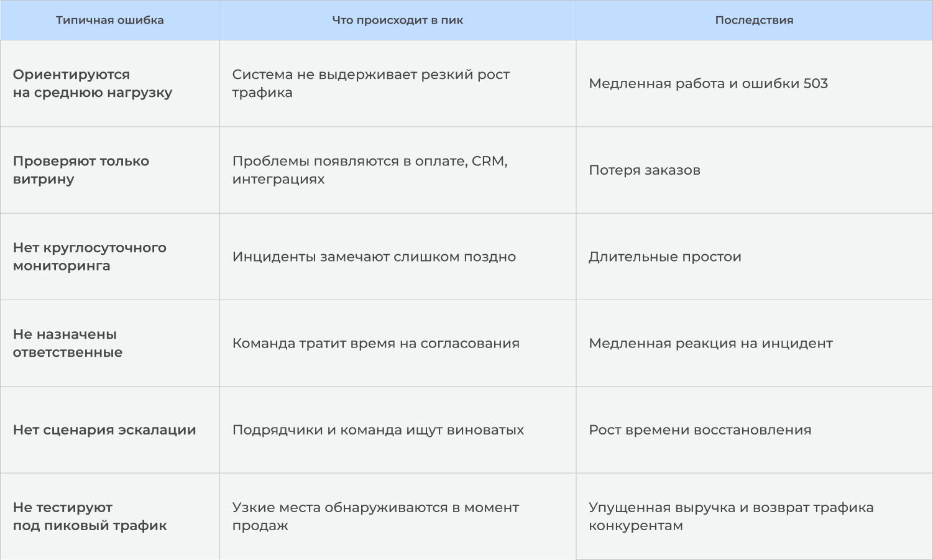Select 'Не тестируют под пиковый трафик' cell
Viewport: 933px width, 560px height.
point(110,516)
